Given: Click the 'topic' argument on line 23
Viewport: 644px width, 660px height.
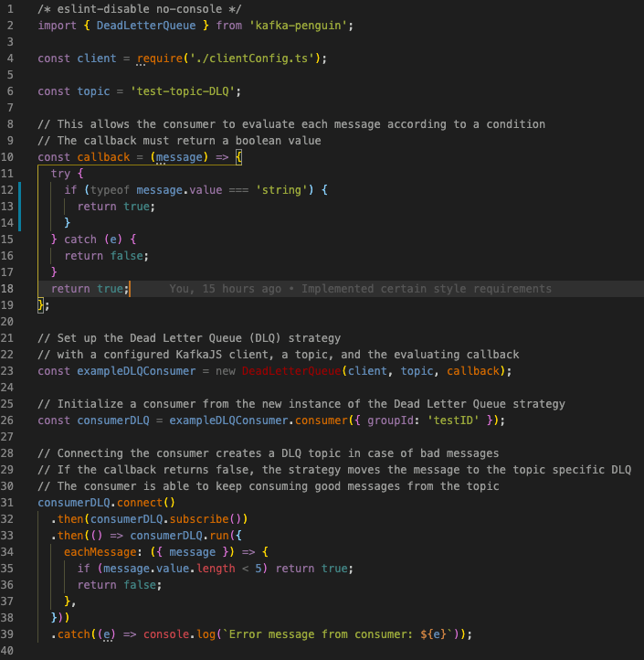Looking at the screenshot, I should click(417, 371).
